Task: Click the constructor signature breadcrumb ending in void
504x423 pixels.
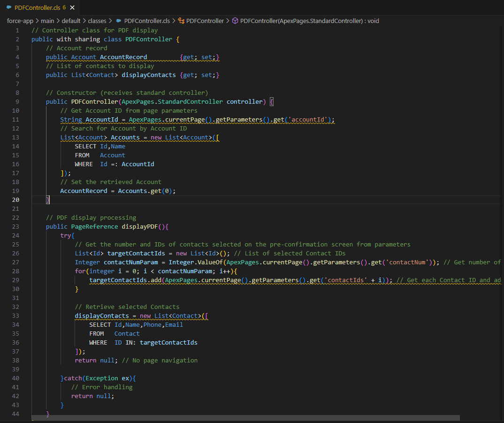Action: pyautogui.click(x=309, y=21)
